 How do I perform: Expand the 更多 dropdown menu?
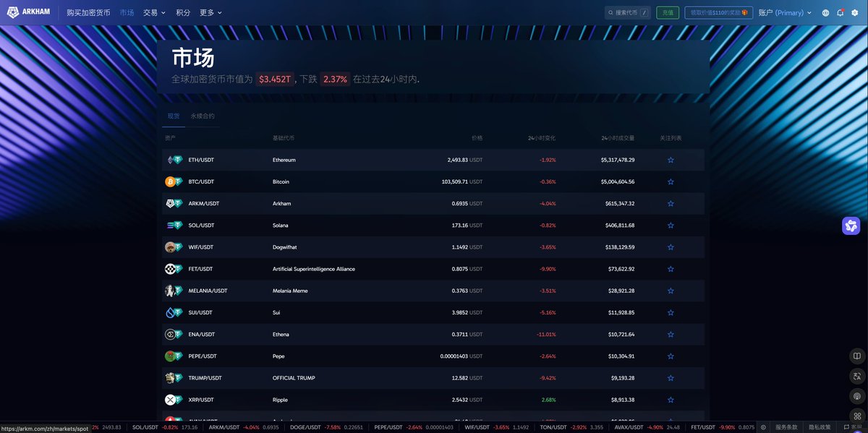pos(210,13)
